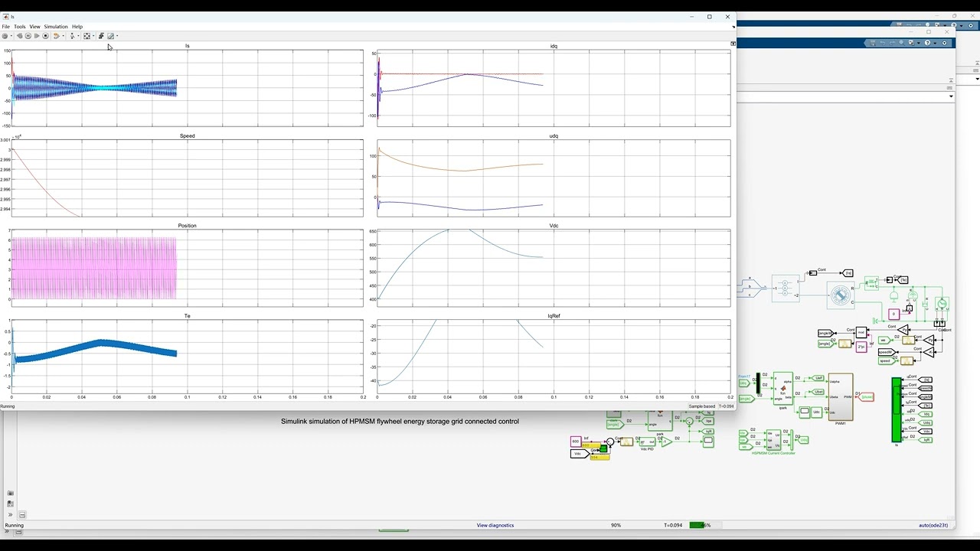Click the save icon in front Simulink toolstrip

tap(873, 43)
